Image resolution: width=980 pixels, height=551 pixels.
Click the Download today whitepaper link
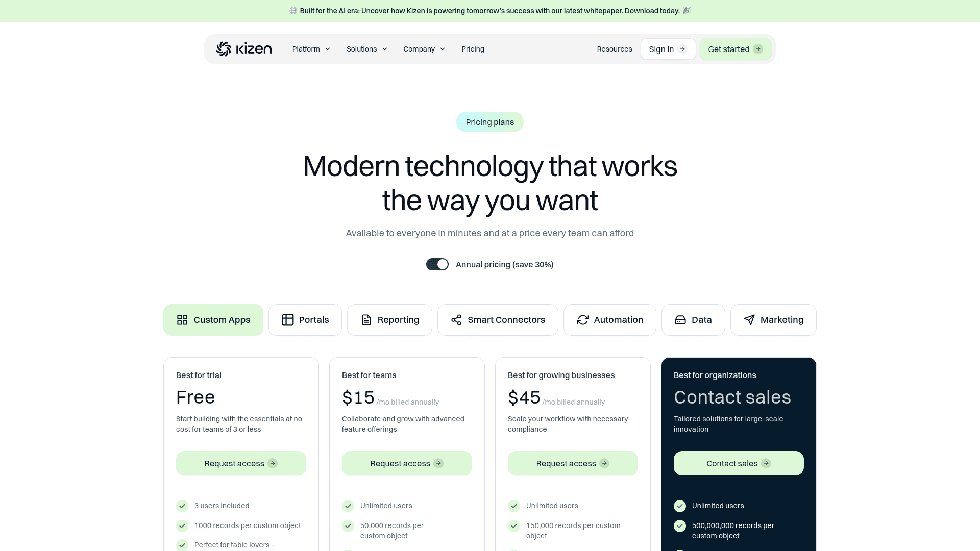pos(651,10)
